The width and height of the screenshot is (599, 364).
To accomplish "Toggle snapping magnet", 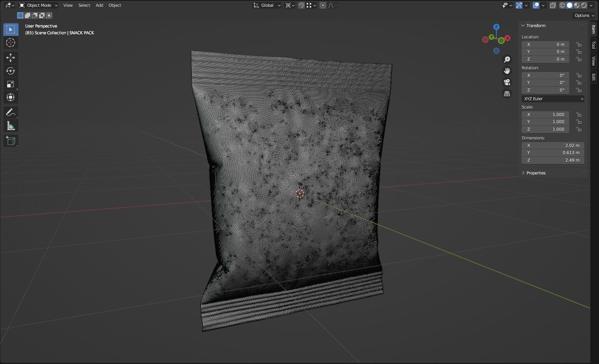I will pyautogui.click(x=301, y=5).
